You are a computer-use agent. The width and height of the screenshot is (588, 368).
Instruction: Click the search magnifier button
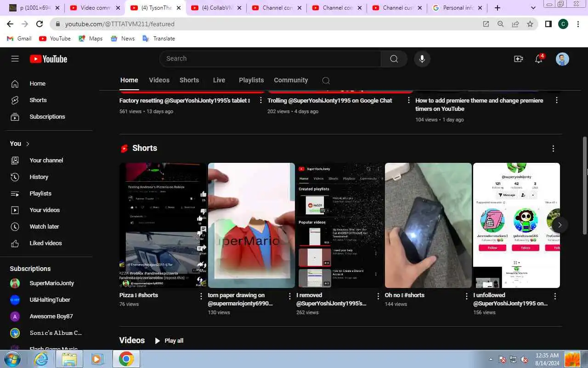click(394, 59)
